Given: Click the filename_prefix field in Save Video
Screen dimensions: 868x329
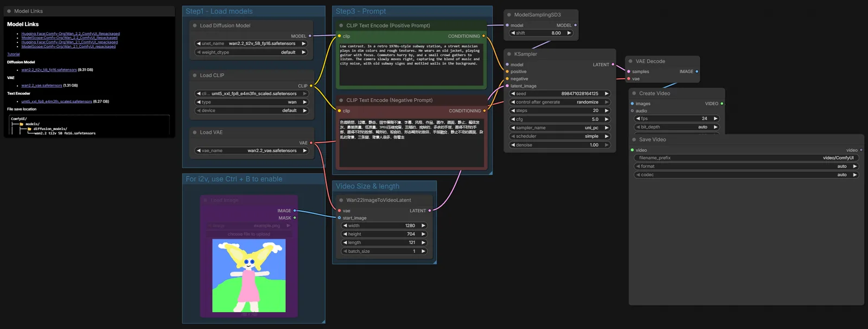Looking at the screenshot, I should click(x=746, y=158).
